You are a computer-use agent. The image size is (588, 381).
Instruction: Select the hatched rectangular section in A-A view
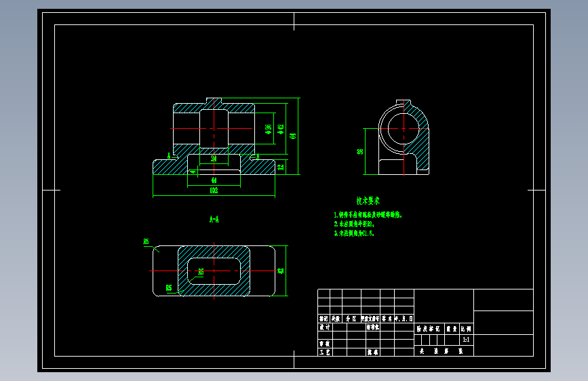click(214, 270)
